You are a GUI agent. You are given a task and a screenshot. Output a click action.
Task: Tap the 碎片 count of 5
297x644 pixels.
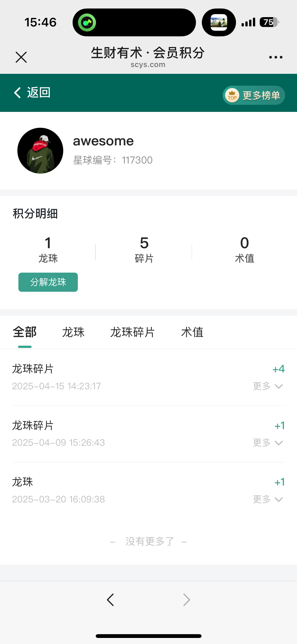tap(144, 243)
